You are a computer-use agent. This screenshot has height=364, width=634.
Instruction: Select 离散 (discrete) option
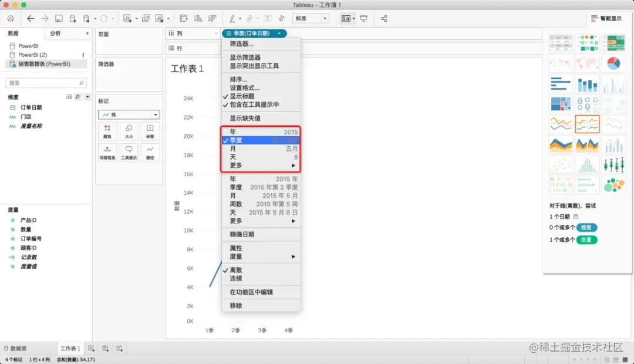tap(261, 269)
